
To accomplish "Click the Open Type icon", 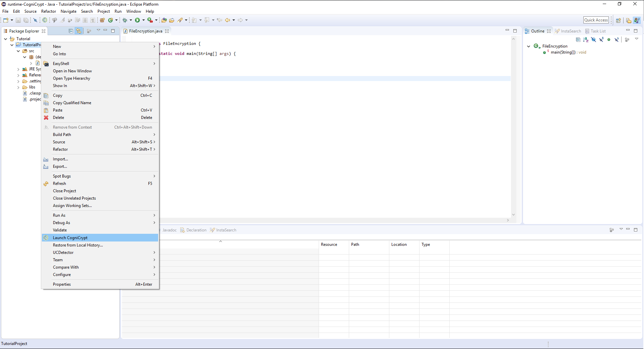I will [164, 20].
